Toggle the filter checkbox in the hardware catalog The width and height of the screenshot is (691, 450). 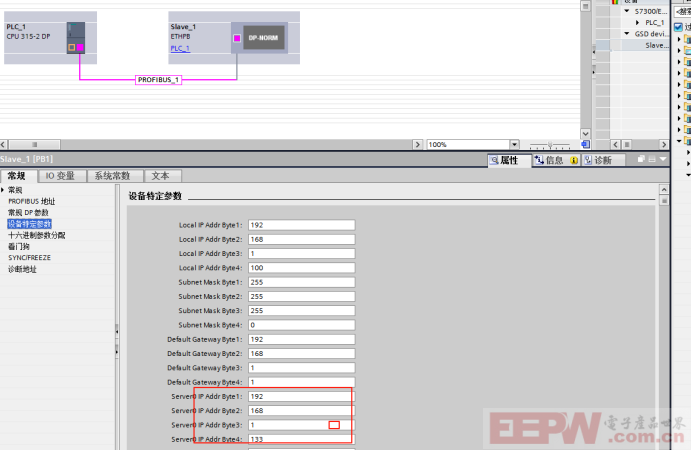(679, 27)
